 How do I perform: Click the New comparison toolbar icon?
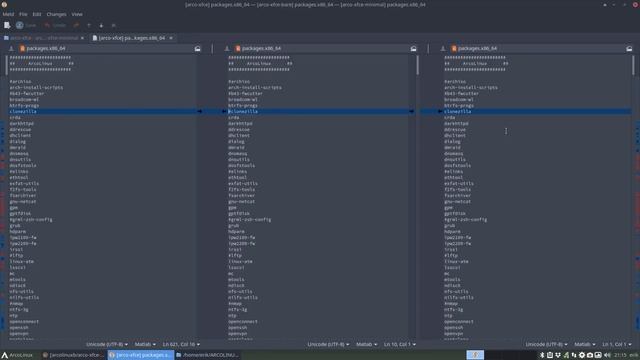(7, 25)
